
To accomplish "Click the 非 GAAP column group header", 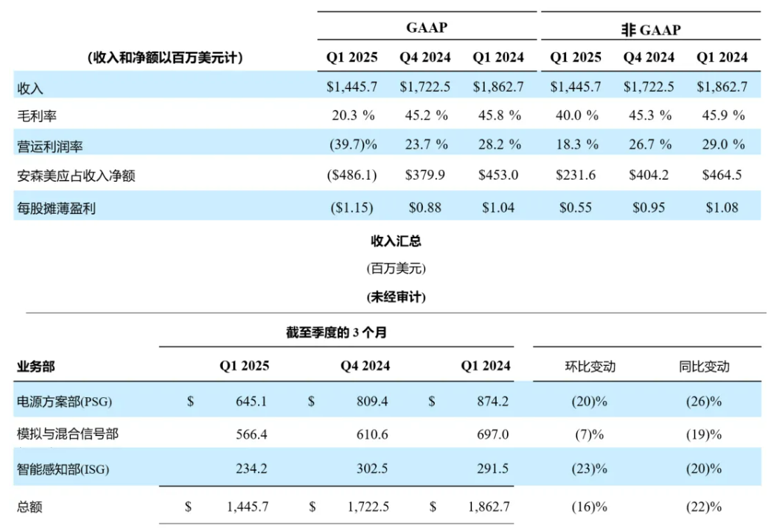I will (651, 30).
